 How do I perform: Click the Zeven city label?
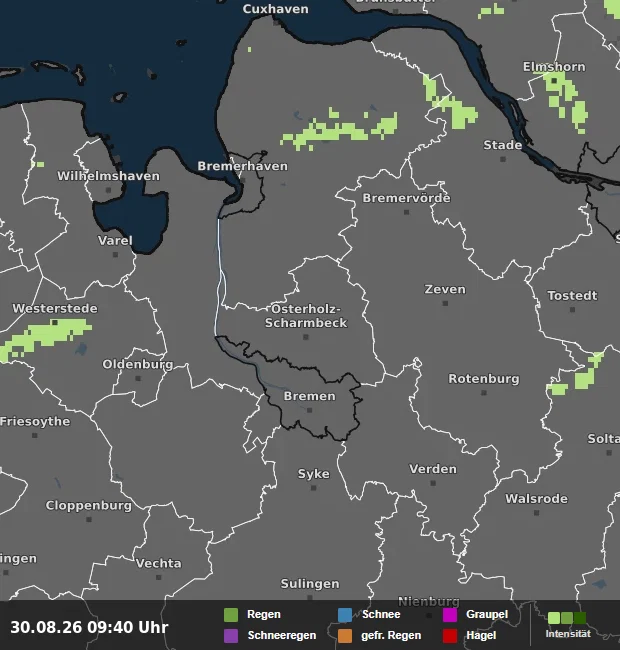click(x=445, y=289)
